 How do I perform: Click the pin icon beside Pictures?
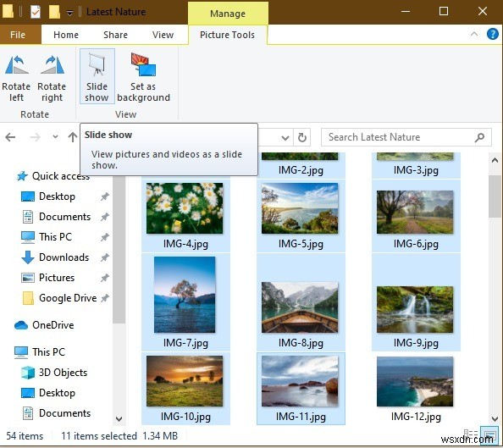coord(104,278)
